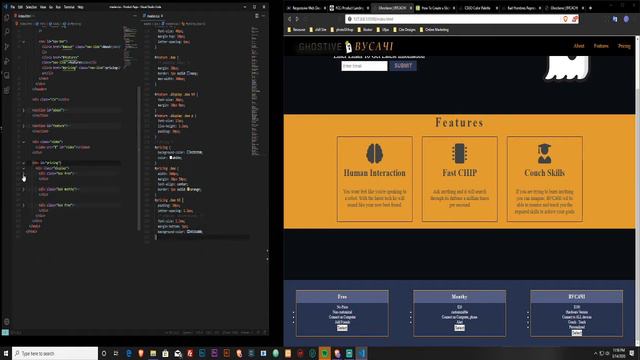Click the #pricing background-color swatch in style.css
This screenshot has width=640, height=360.
click(188, 152)
